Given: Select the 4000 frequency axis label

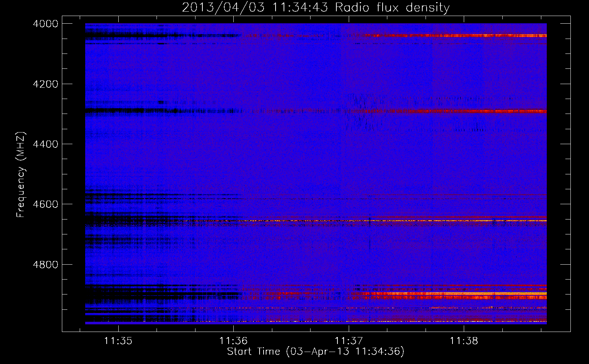Looking at the screenshot, I should click(x=46, y=24).
